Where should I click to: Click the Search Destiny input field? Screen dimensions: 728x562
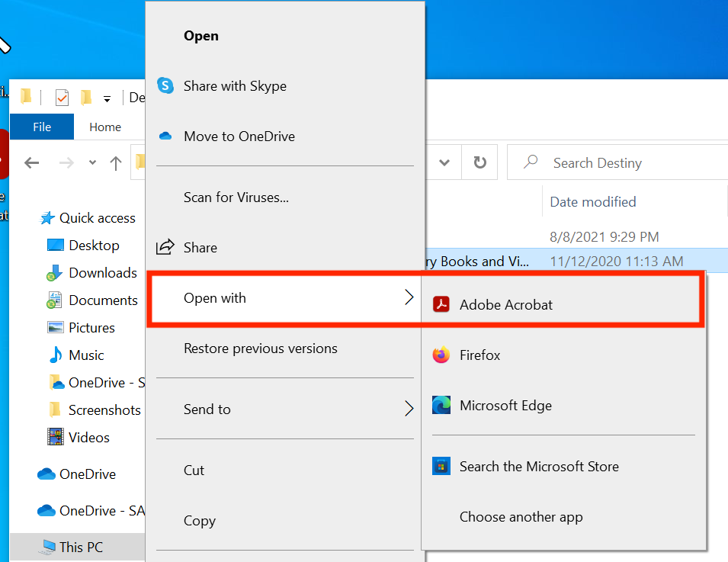(x=618, y=162)
